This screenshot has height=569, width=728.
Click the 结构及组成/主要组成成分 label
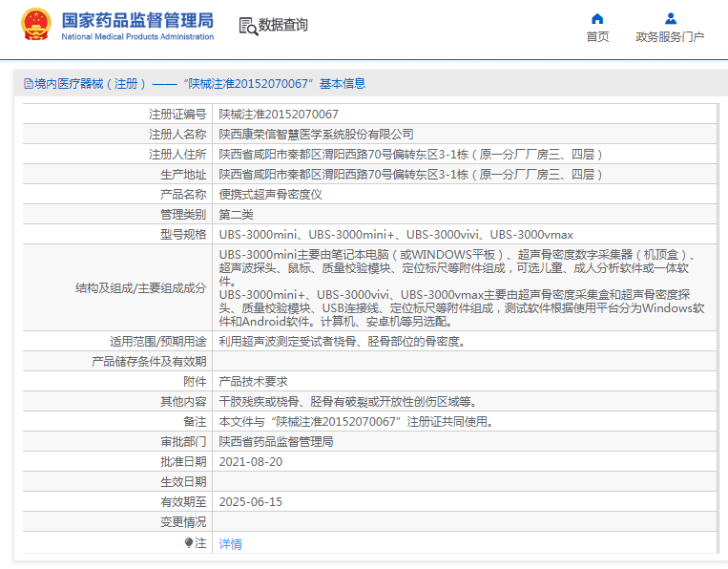coord(140,288)
